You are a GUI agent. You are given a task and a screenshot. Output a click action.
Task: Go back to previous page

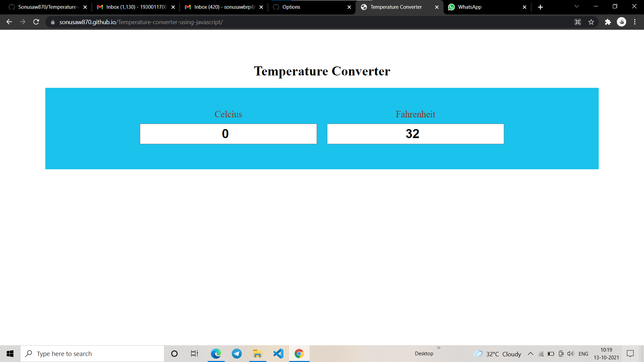(x=9, y=22)
